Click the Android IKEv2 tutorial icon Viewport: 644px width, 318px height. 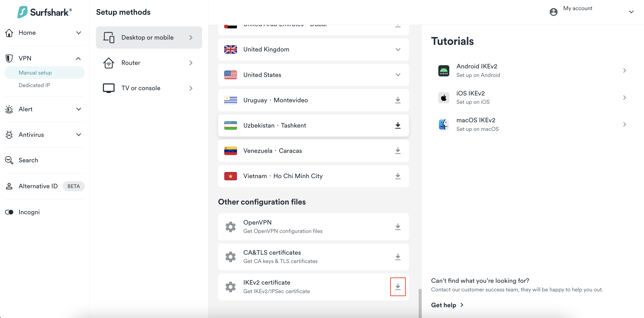coord(443,71)
